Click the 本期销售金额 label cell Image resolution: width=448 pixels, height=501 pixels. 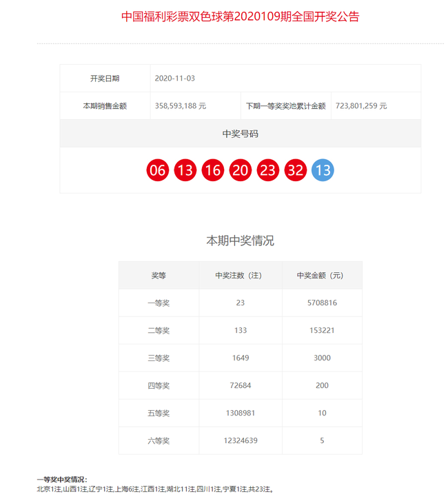(105, 105)
